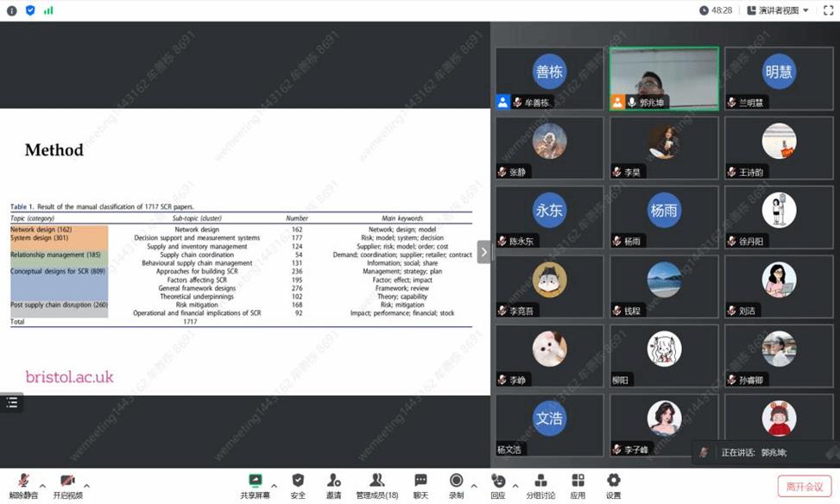Toggle 解除静音 microphone unmute
Screen dimensions: 840x504
pos(24,482)
